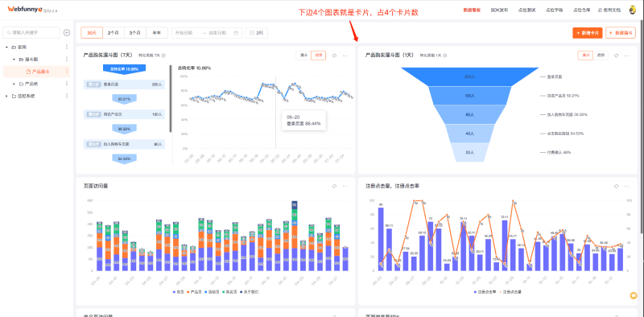Viewport: 644px width, 317px height.
Task: Click help icon beside 转化周期 7天
Action: click(163, 56)
